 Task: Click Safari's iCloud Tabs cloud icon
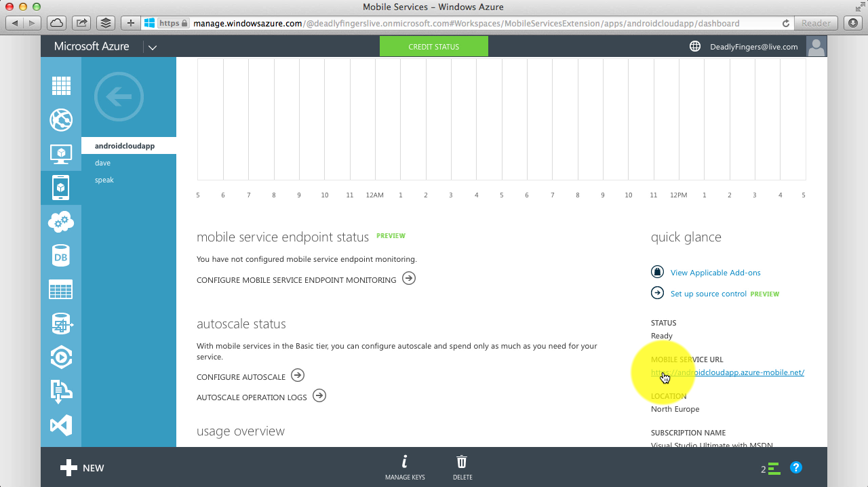click(x=57, y=23)
